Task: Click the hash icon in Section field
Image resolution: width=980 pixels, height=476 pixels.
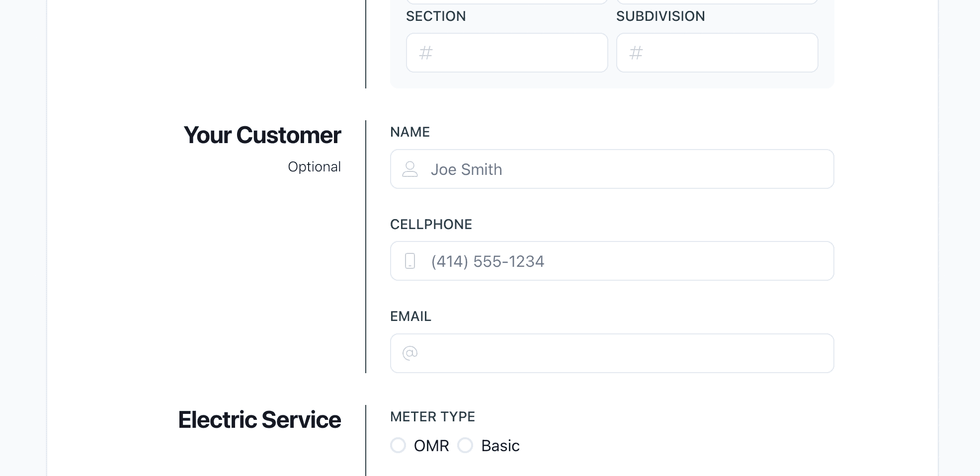Action: [426, 53]
